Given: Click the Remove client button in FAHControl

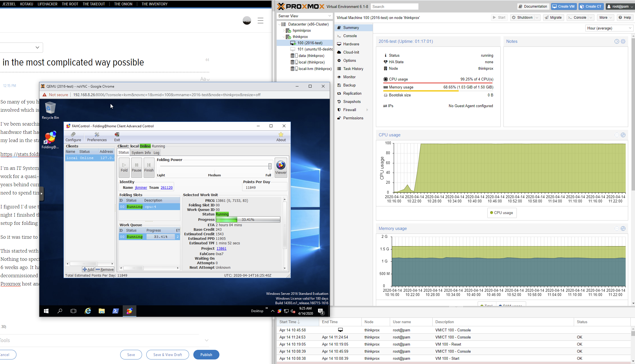Looking at the screenshot, I should pos(105,270).
